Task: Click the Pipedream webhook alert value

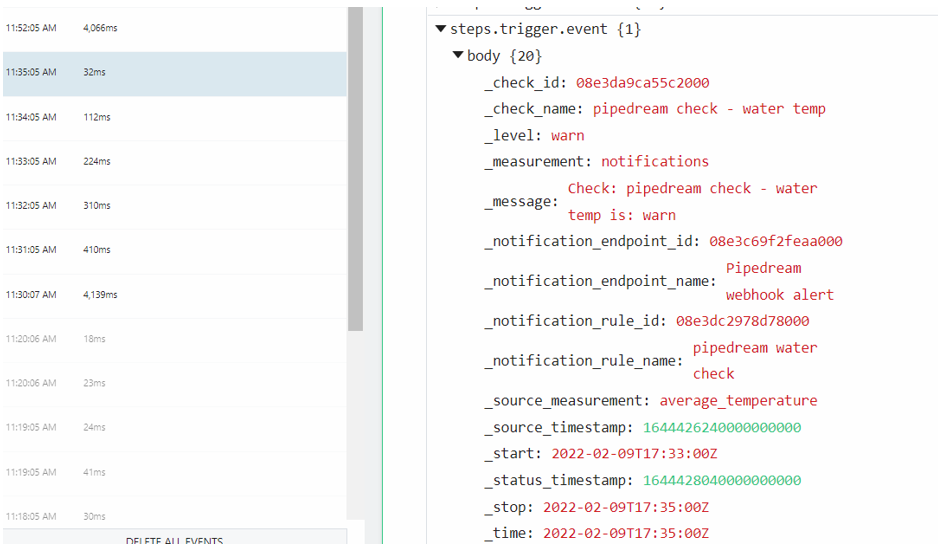Action: tap(779, 281)
